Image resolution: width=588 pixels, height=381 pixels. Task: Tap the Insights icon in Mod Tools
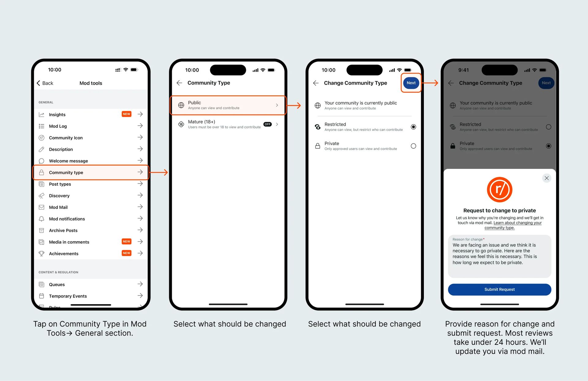click(x=42, y=114)
